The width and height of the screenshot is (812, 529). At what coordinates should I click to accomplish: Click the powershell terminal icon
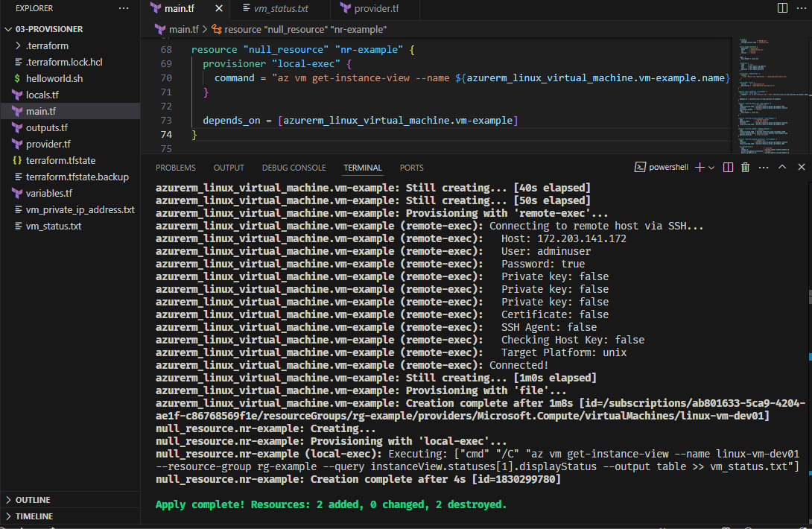click(640, 167)
